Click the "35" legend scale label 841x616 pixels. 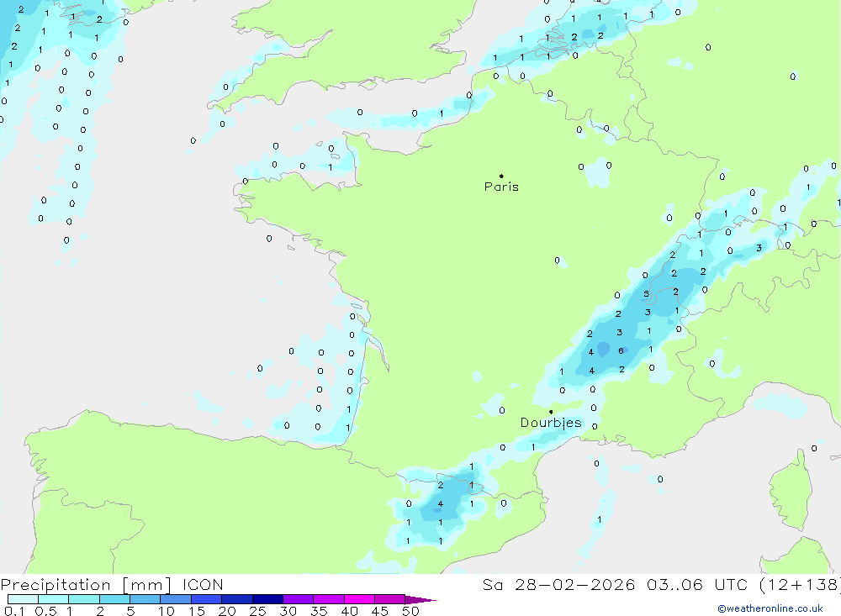tap(319, 611)
